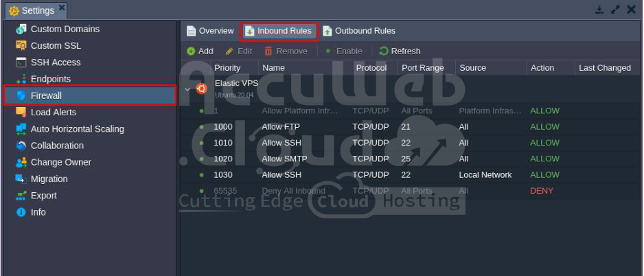Viewport: 644px width, 276px height.
Task: Open the Endpoints section
Action: [x=50, y=79]
